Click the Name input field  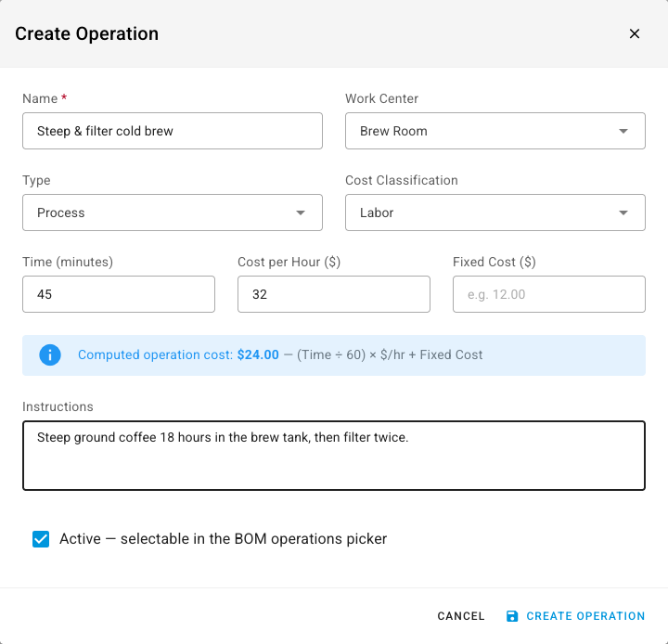tap(173, 131)
